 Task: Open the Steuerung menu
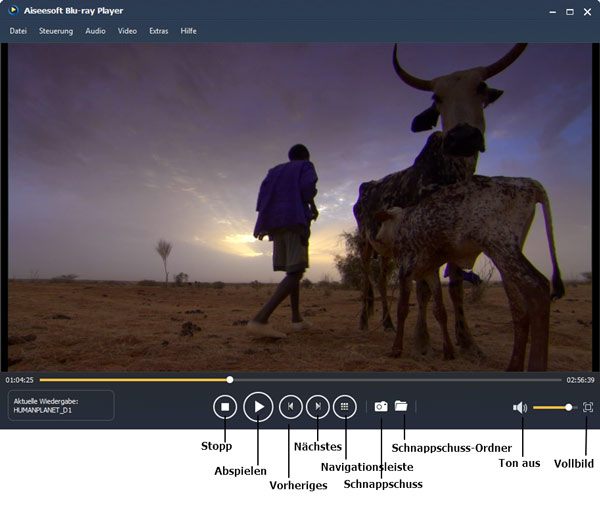click(56, 31)
